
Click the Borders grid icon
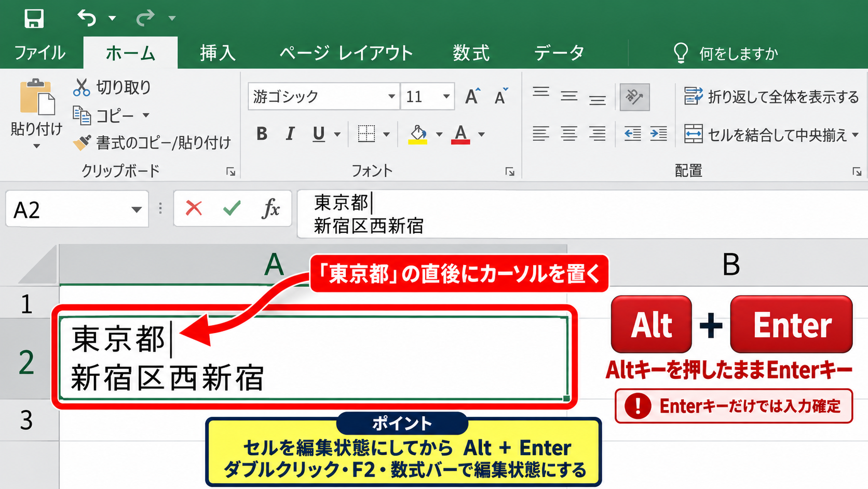point(367,134)
